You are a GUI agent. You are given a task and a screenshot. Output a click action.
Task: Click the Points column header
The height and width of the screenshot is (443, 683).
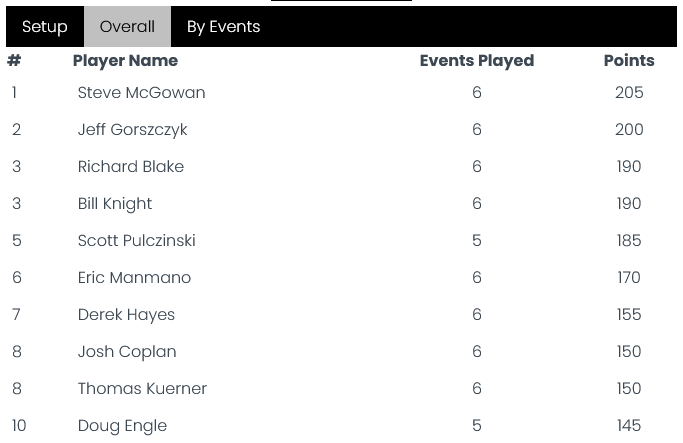pos(629,61)
